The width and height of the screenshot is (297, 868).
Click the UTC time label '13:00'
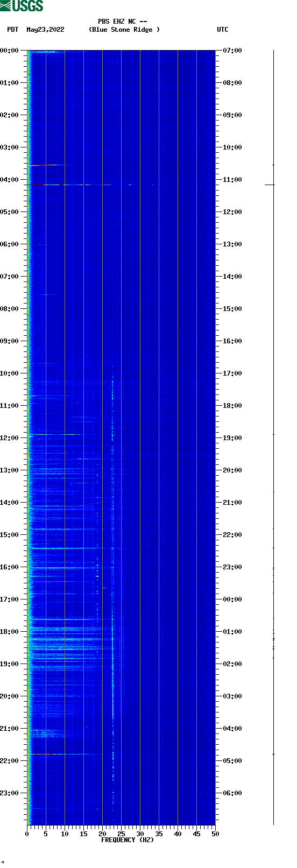point(232,244)
